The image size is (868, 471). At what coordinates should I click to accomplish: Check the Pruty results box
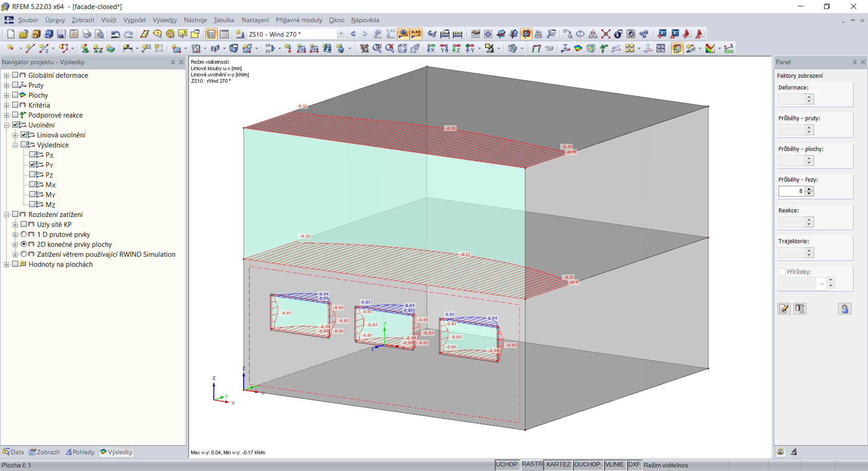click(15, 85)
